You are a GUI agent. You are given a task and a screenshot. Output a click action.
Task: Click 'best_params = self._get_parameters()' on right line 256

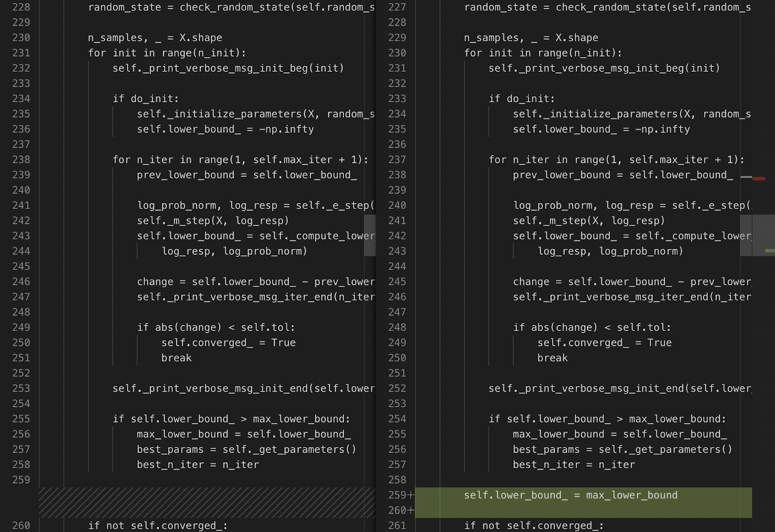coord(623,450)
